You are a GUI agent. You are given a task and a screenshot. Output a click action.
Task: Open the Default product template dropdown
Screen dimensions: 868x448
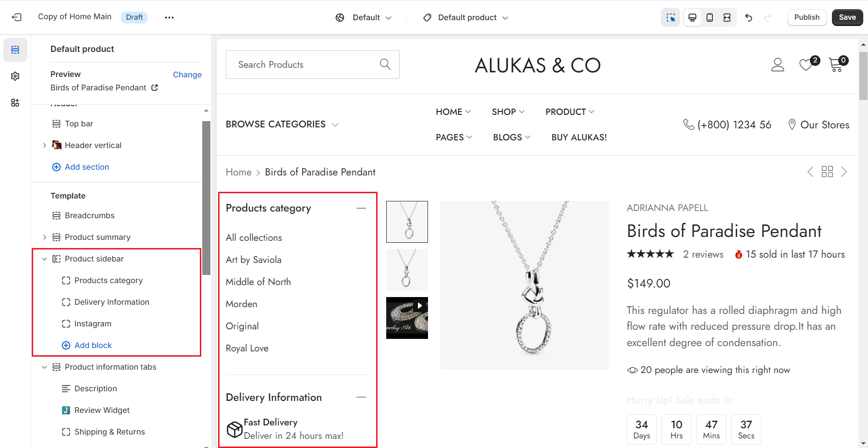pos(465,18)
